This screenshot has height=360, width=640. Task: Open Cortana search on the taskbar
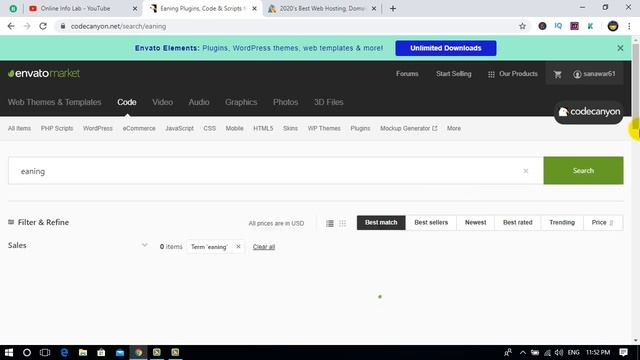click(x=27, y=352)
